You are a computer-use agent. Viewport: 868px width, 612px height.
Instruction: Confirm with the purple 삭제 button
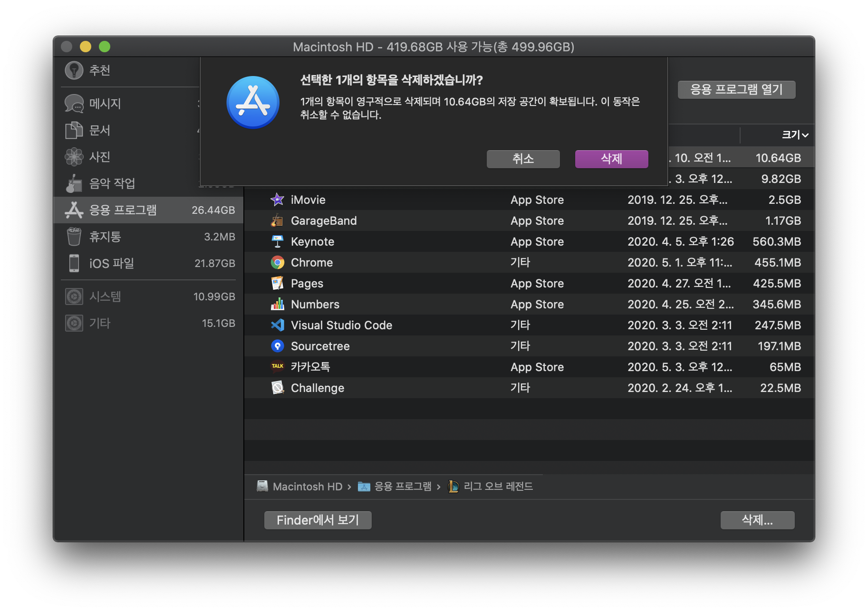pyautogui.click(x=611, y=159)
